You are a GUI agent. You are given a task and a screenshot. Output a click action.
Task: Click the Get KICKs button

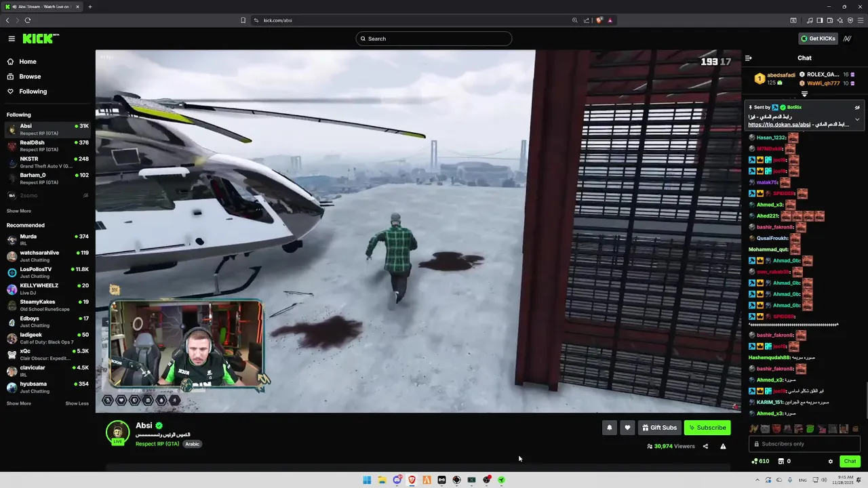818,39
